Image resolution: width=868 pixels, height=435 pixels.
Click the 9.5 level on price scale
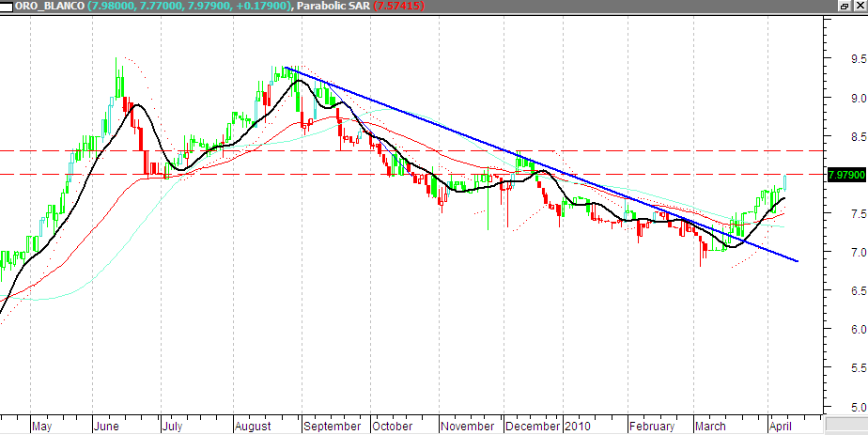[832, 59]
